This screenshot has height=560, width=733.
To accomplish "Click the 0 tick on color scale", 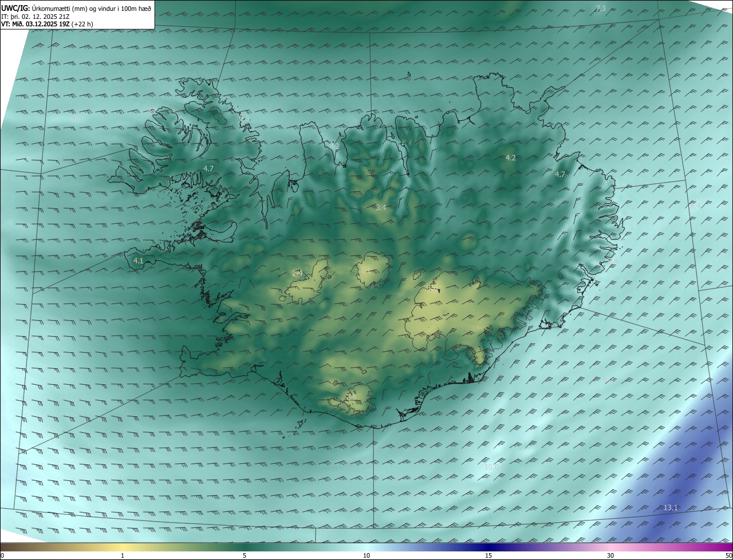I will [2, 555].
